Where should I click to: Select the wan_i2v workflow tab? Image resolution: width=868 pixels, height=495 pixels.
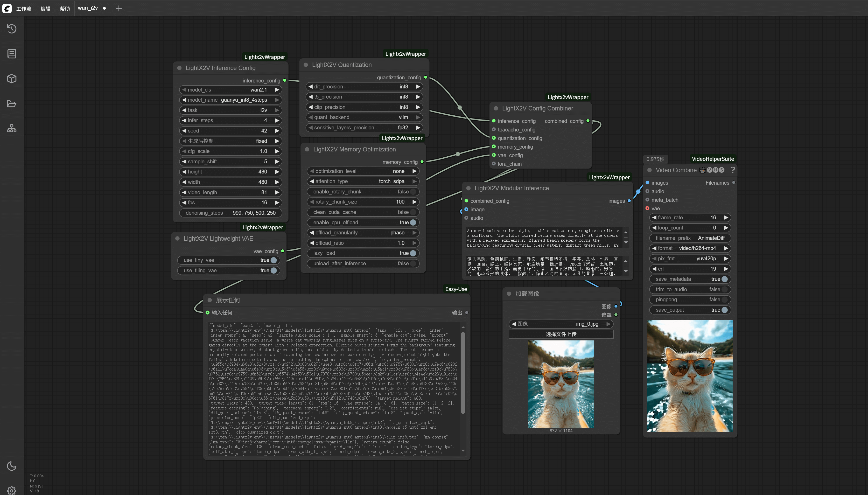88,8
